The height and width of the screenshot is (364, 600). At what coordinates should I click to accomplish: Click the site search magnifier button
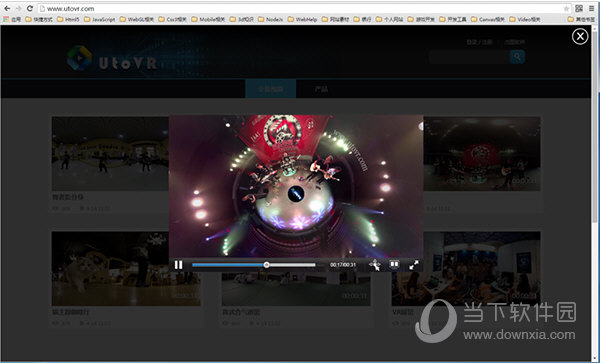tap(517, 57)
